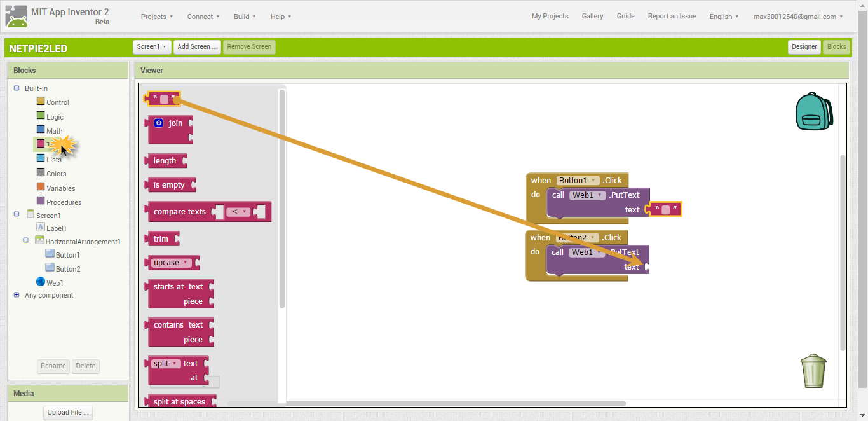Image resolution: width=868 pixels, height=421 pixels.
Task: Click the text string block attached to Button1 PutText
Action: (x=665, y=209)
